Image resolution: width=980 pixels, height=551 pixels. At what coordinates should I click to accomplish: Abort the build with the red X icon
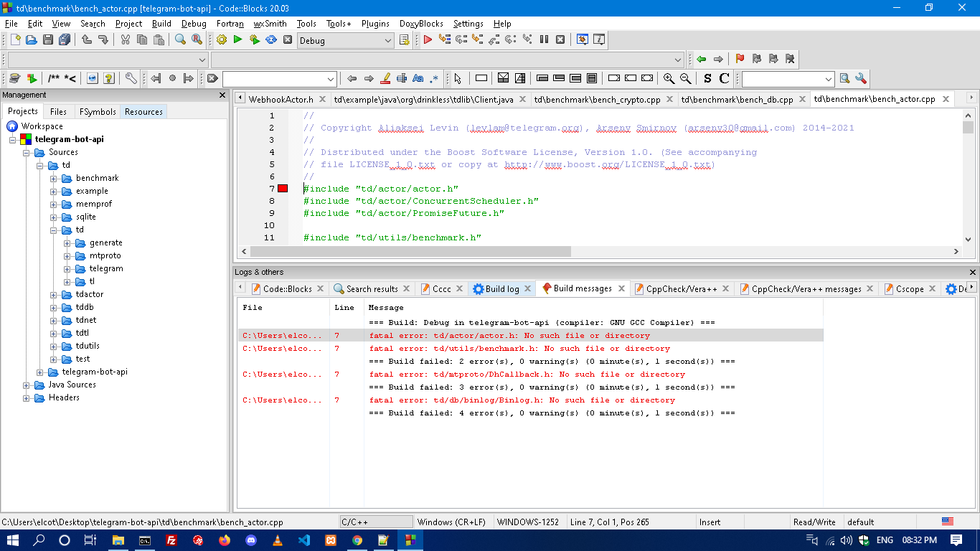point(287,40)
